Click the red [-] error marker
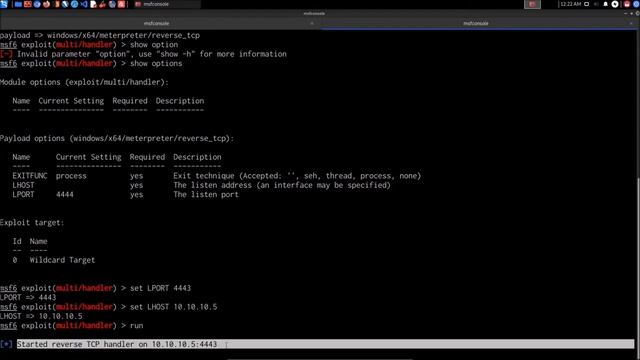 6,54
